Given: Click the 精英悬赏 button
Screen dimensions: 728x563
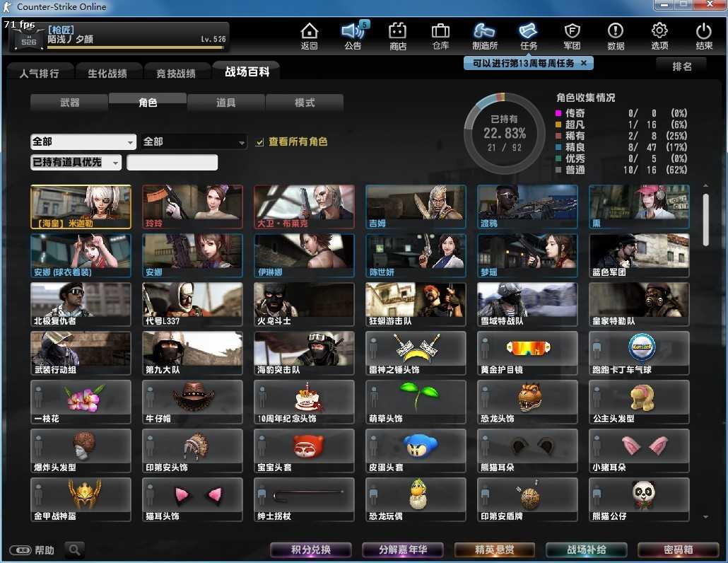Looking at the screenshot, I should coord(495,550).
